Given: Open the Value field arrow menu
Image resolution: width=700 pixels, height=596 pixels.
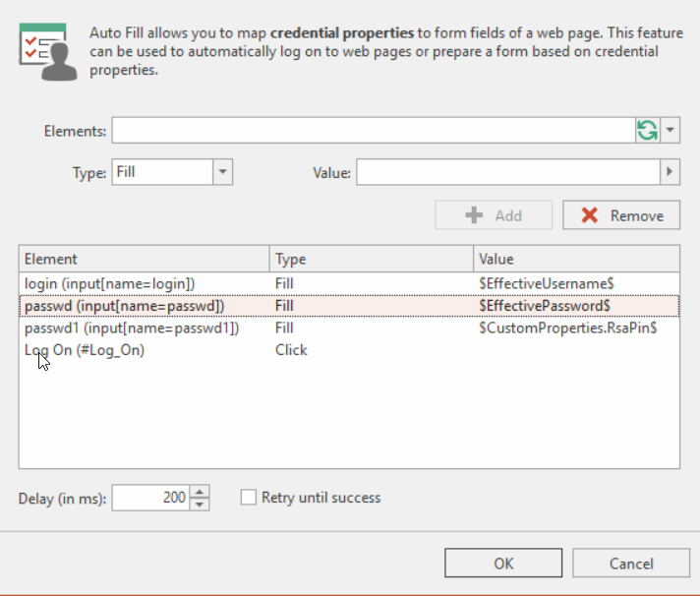Looking at the screenshot, I should pos(671,172).
